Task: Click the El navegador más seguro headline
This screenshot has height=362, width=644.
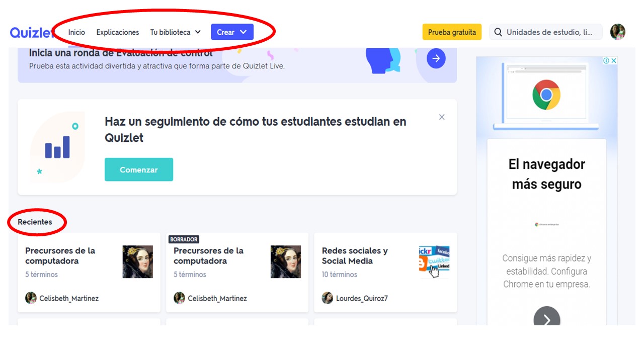Action: pos(547,174)
